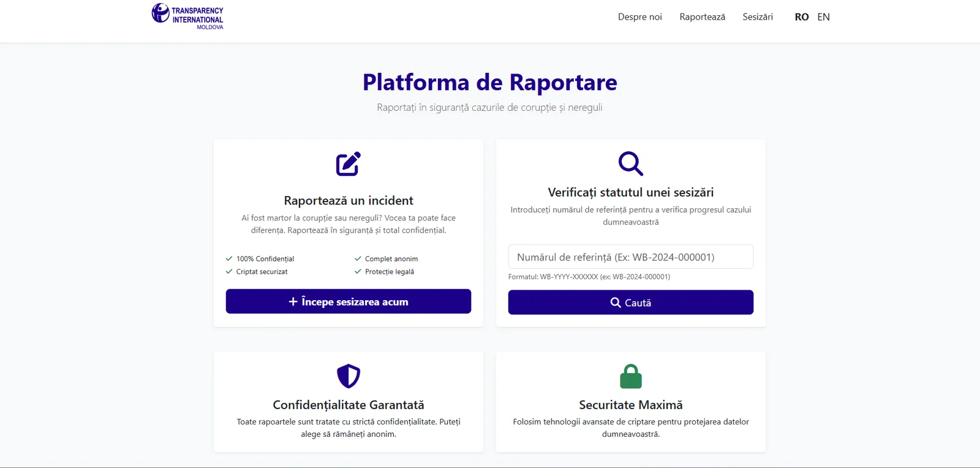Select the checkmark next to Complet anonim
The height and width of the screenshot is (468, 980).
[x=358, y=259]
